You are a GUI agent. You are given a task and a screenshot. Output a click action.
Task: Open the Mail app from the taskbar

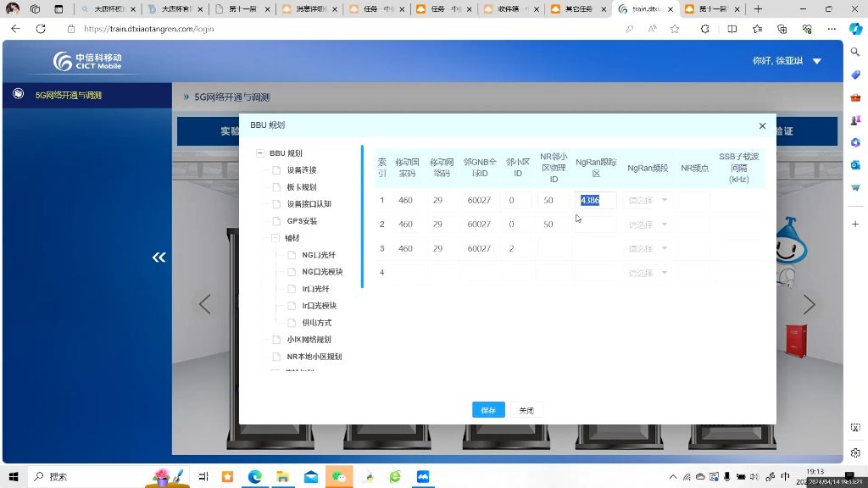(x=310, y=476)
